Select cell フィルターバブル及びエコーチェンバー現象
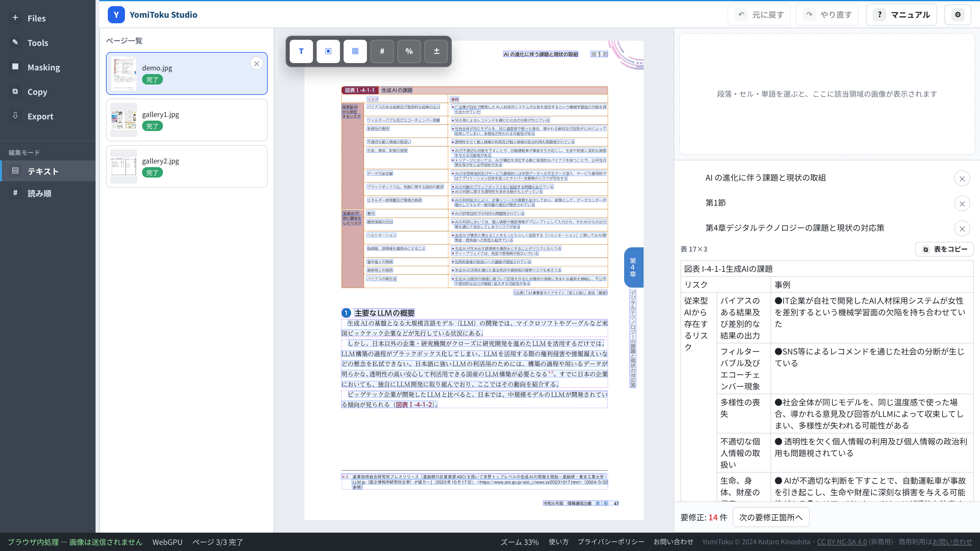Image resolution: width=980 pixels, height=551 pixels. click(x=744, y=369)
